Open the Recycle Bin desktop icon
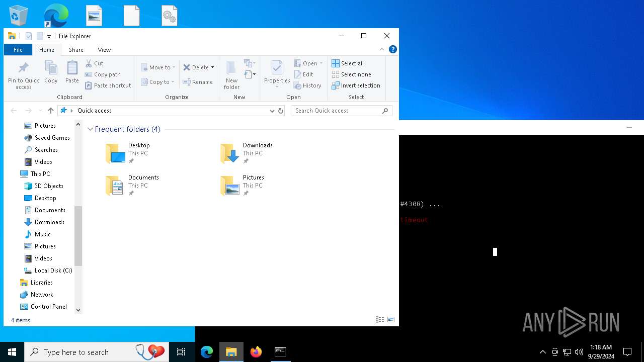 coord(19,15)
